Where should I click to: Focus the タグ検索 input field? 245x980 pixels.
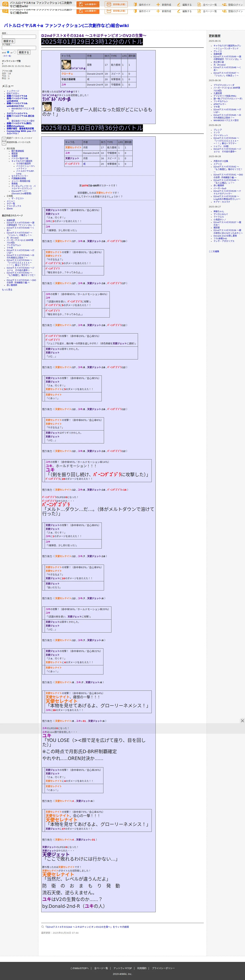pyautogui.click(x=19, y=48)
